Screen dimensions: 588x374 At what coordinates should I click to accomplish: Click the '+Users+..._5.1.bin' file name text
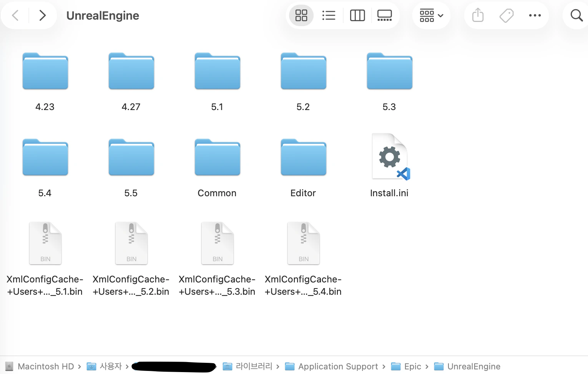click(x=45, y=292)
